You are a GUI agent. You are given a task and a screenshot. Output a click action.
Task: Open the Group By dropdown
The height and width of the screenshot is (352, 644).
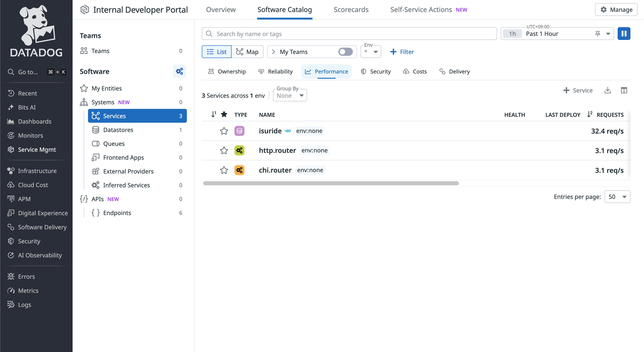point(290,95)
